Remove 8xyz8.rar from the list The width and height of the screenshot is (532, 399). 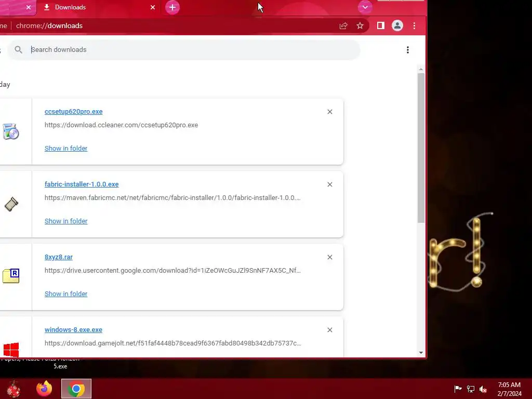330,257
